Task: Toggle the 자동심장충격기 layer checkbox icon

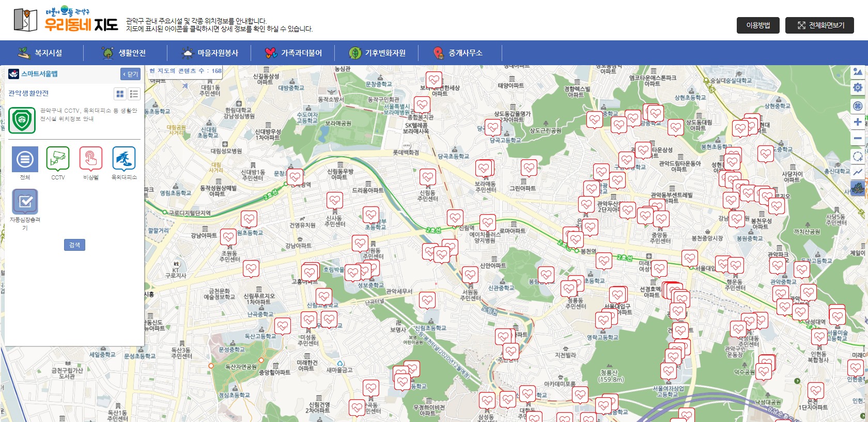Action: (x=25, y=202)
